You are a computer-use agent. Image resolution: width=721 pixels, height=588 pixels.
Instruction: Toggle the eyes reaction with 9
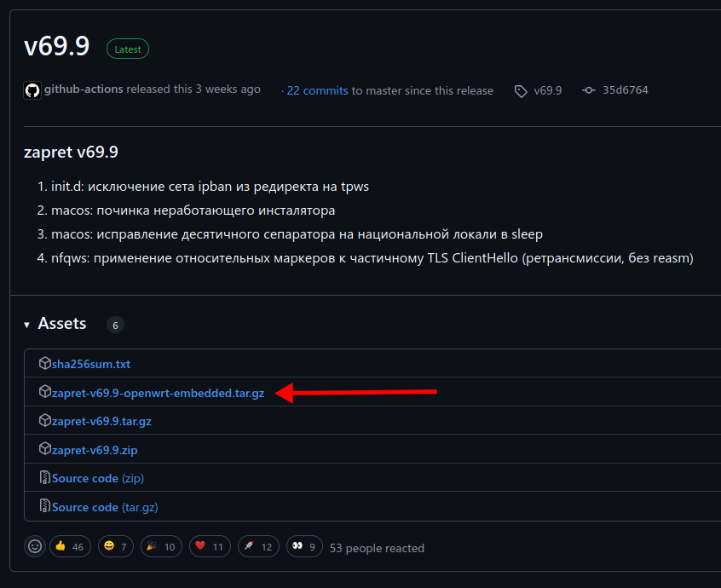[x=304, y=546]
